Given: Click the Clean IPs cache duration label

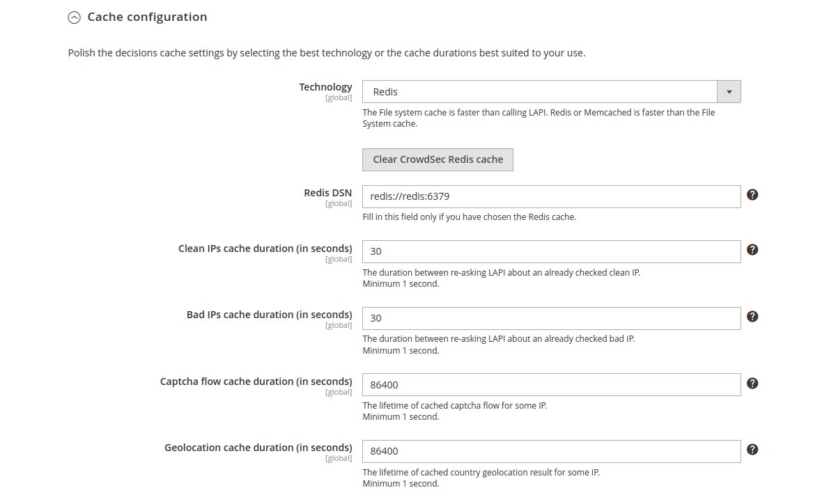Looking at the screenshot, I should point(265,249).
